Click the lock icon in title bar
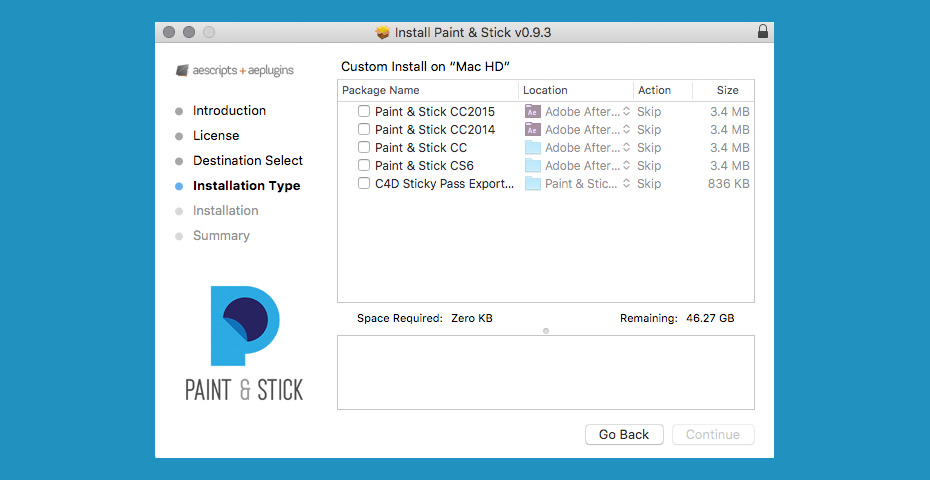 pos(763,32)
